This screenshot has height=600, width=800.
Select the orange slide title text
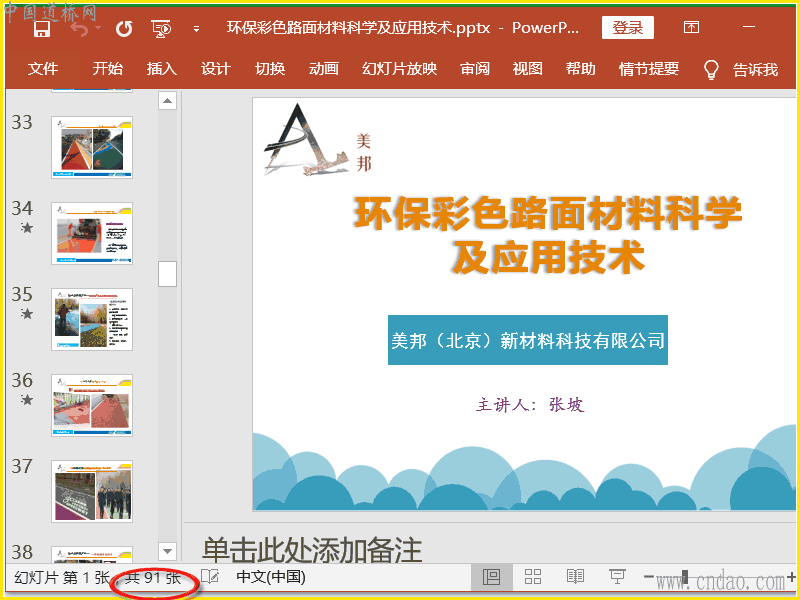(x=548, y=234)
